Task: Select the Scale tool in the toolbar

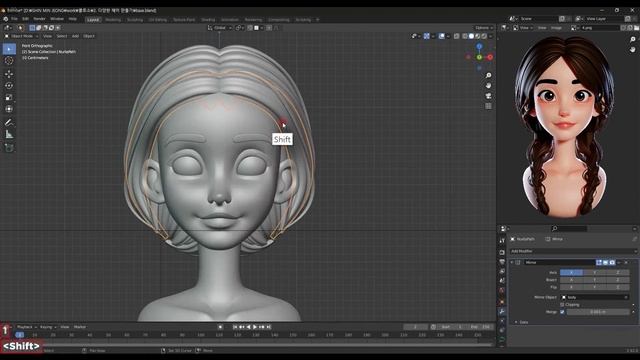Action: pyautogui.click(x=9, y=98)
